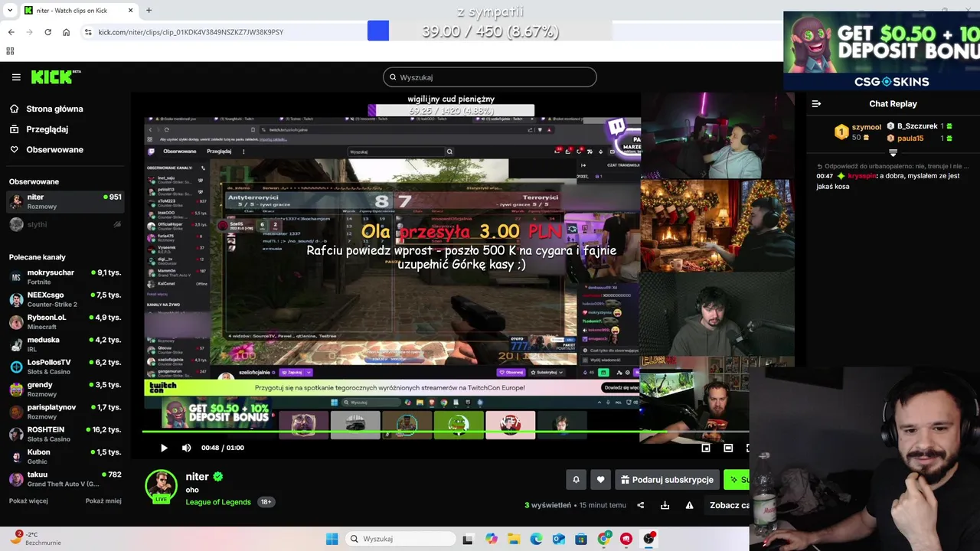Open browser home page
980x551 pixels.
pos(67,32)
